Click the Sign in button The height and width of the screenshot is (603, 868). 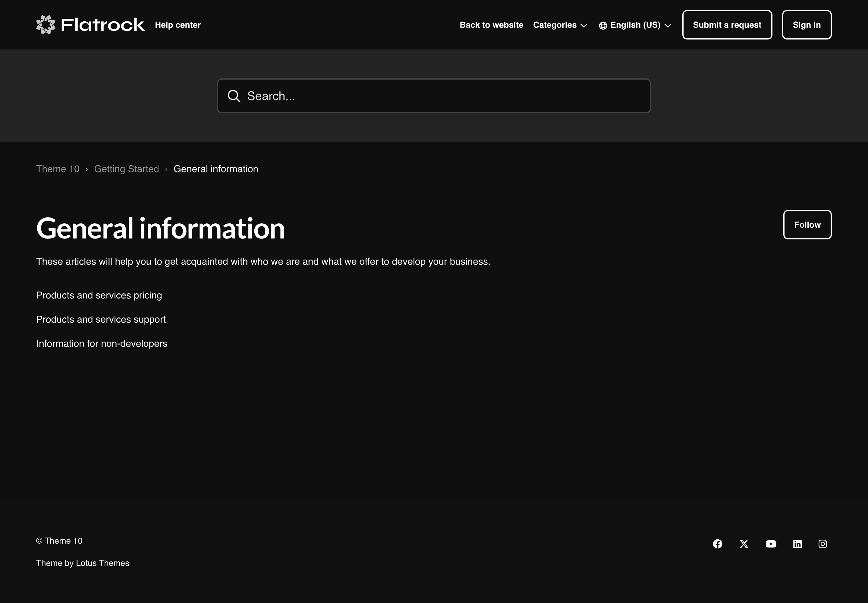[x=807, y=24]
